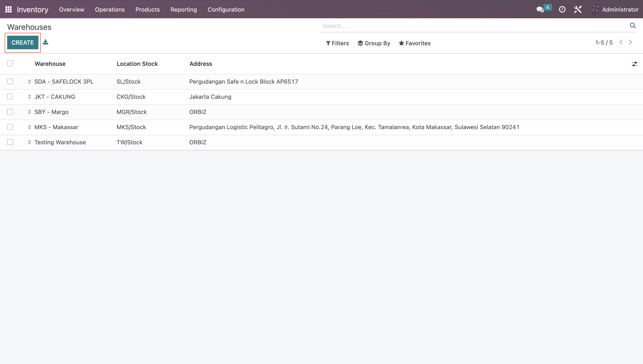Screen dimensions: 643x364
Task: Click the Favorites star icon
Action: tap(401, 43)
